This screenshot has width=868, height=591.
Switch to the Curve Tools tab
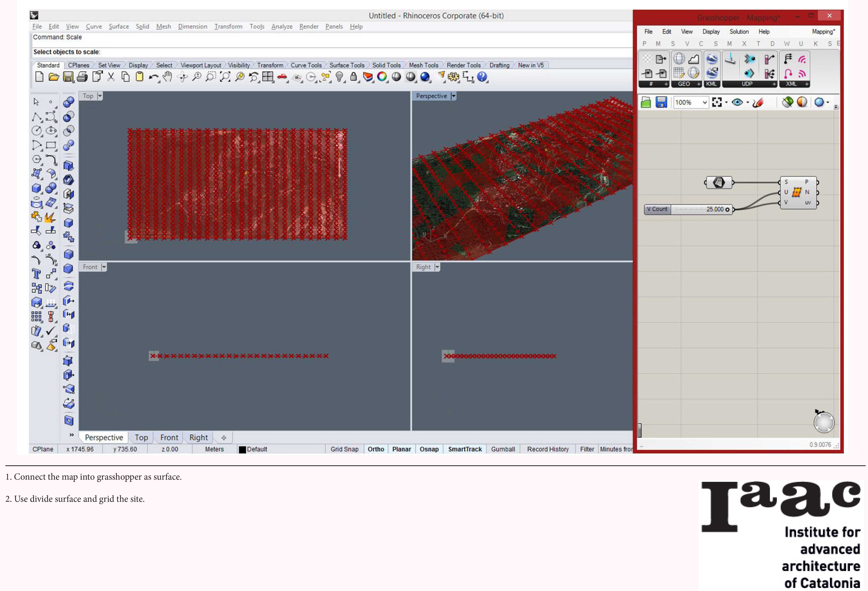point(306,65)
